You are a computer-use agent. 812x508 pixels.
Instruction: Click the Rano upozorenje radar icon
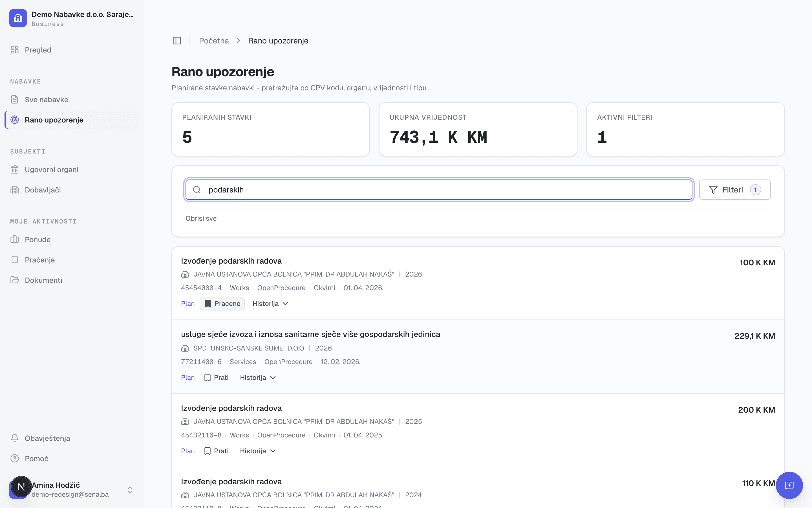coord(14,120)
